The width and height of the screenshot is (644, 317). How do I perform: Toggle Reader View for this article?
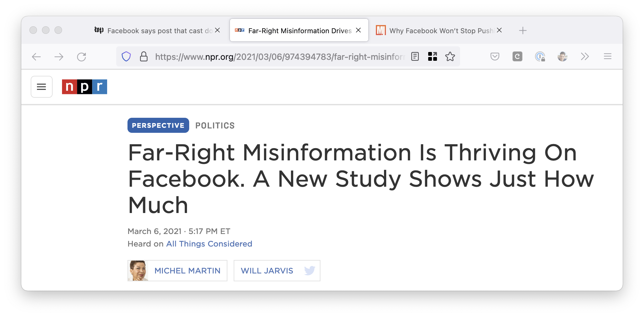[x=414, y=57]
